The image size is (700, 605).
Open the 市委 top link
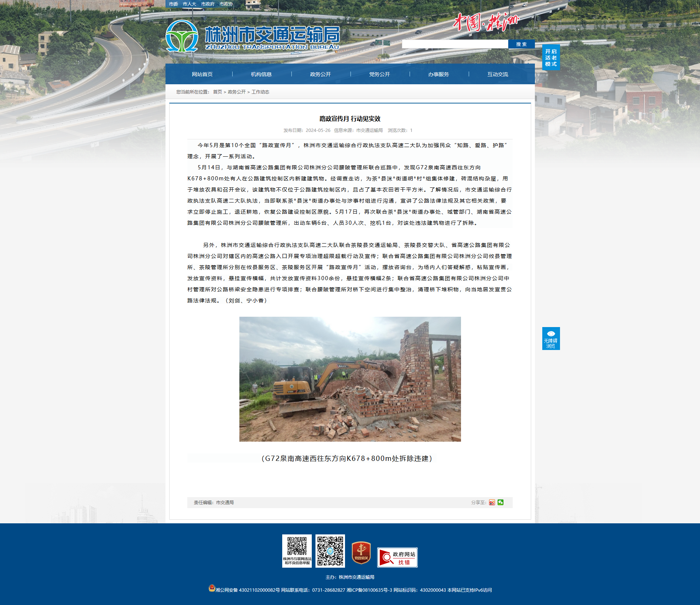(x=174, y=4)
